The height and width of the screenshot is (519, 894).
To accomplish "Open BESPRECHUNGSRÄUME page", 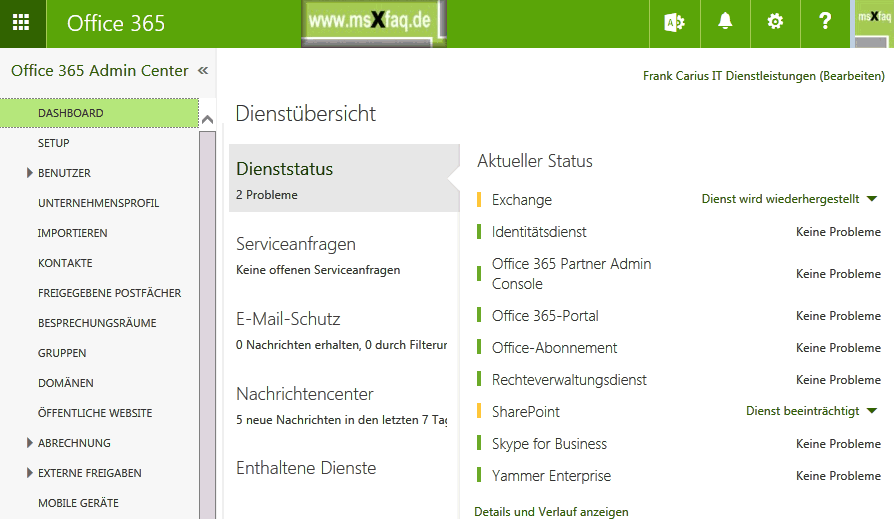I will click(97, 323).
